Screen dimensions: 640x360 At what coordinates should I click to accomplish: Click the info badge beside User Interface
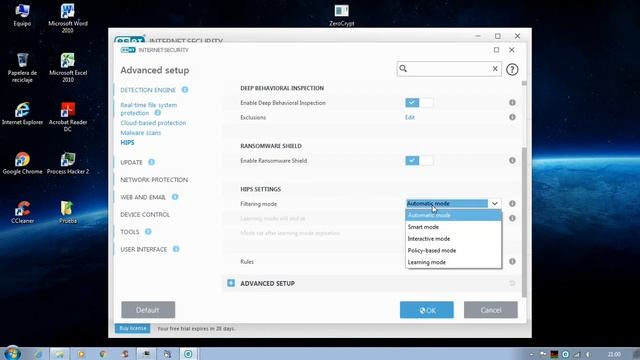(176, 249)
